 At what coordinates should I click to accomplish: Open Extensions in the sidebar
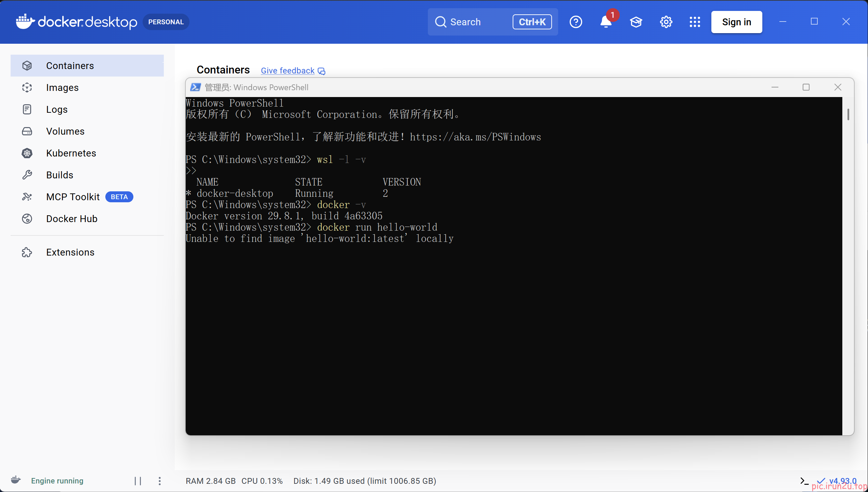pos(87,252)
